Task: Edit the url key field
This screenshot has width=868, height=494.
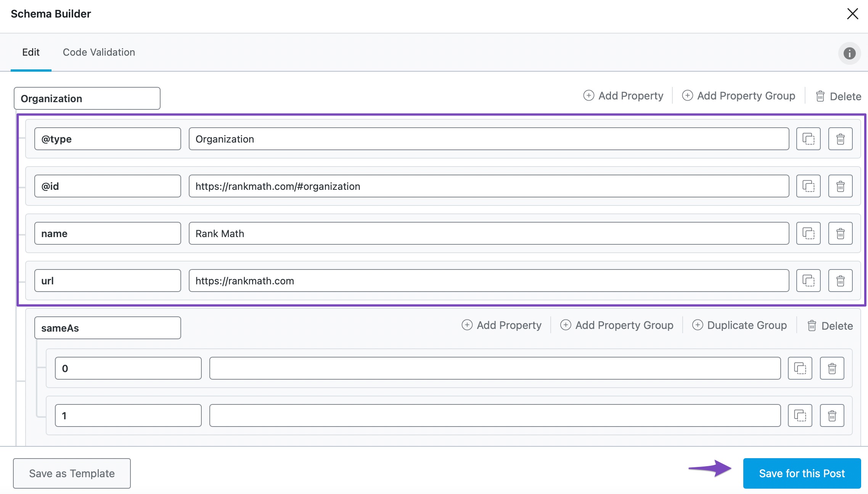Action: click(108, 281)
